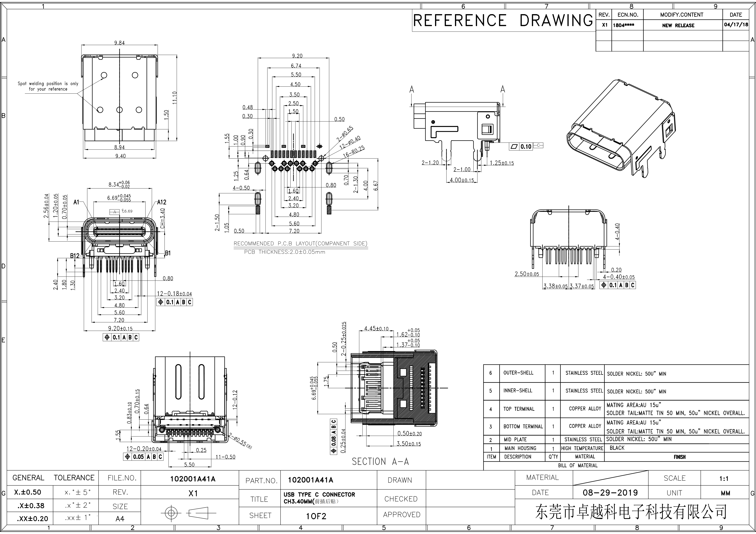Click the 9.84 width dimension
756x534 pixels.
[119, 43]
